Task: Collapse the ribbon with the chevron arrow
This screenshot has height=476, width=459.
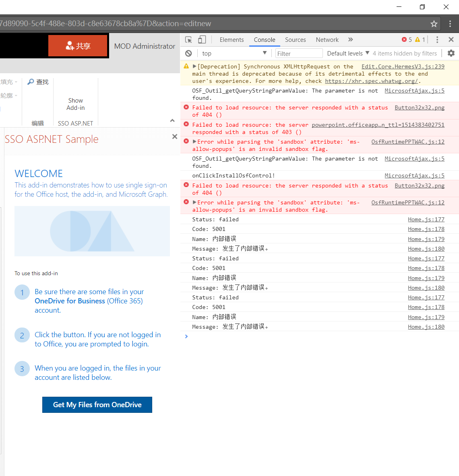Action: (x=172, y=120)
